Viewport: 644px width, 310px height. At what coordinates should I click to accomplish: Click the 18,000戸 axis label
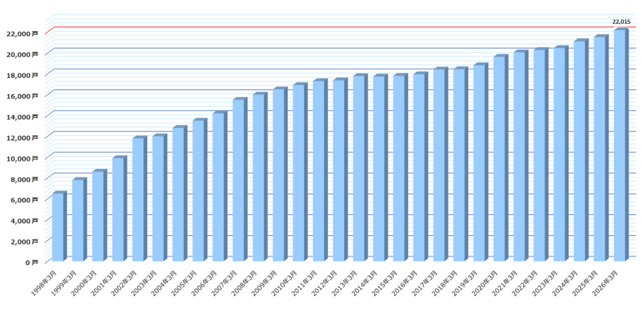[x=23, y=75]
